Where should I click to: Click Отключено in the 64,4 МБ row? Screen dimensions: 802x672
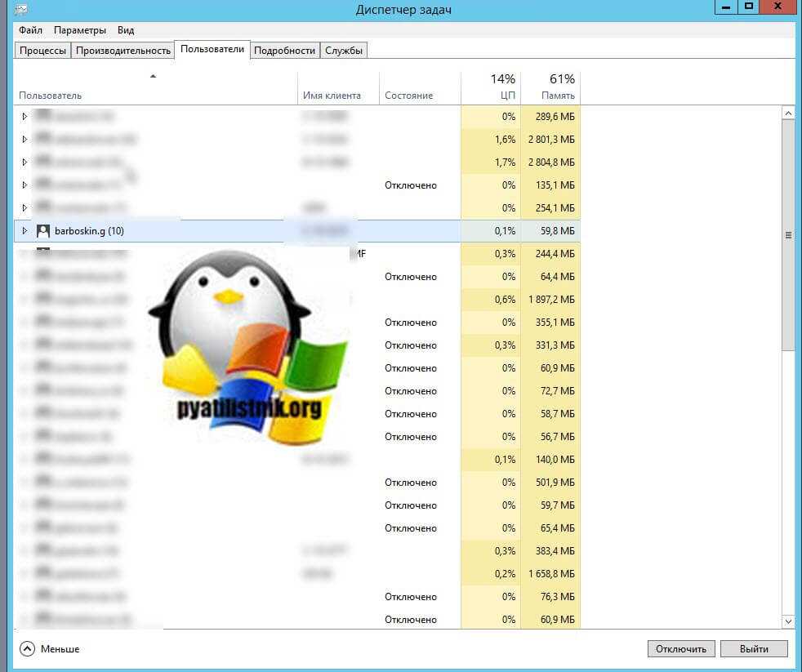411,277
